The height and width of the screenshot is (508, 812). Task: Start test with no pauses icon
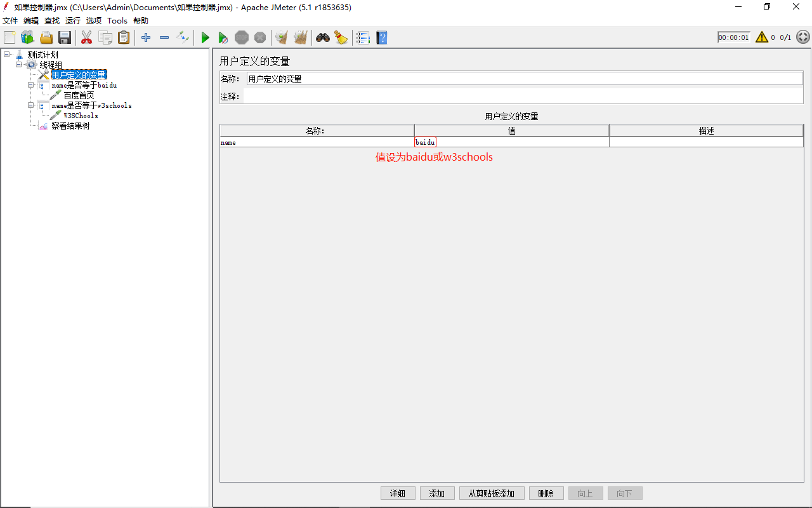pyautogui.click(x=223, y=37)
